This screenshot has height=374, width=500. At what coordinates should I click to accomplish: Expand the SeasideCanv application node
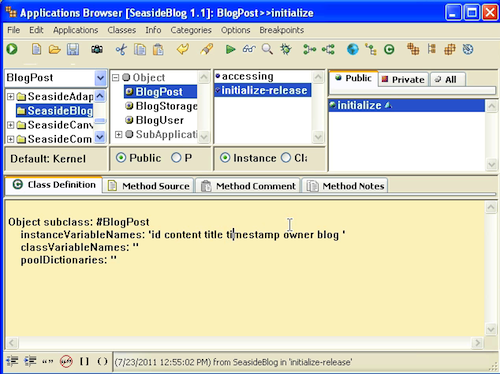coord(10,125)
